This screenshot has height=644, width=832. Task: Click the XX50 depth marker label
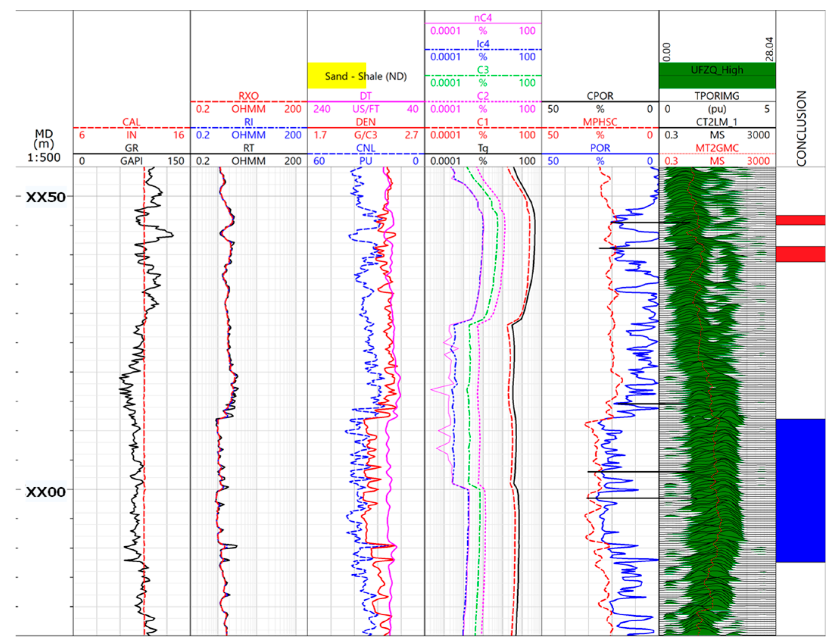pyautogui.click(x=46, y=197)
